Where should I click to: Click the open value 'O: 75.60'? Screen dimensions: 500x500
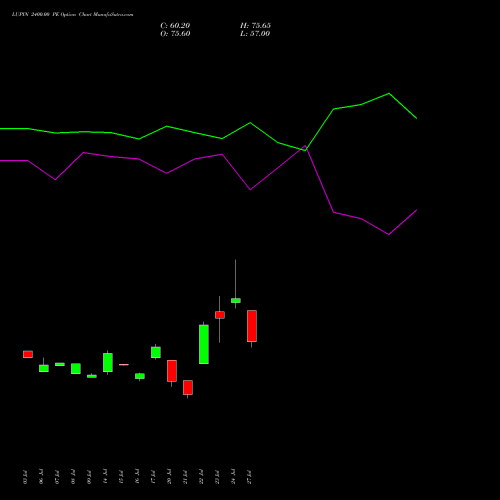tap(175, 34)
